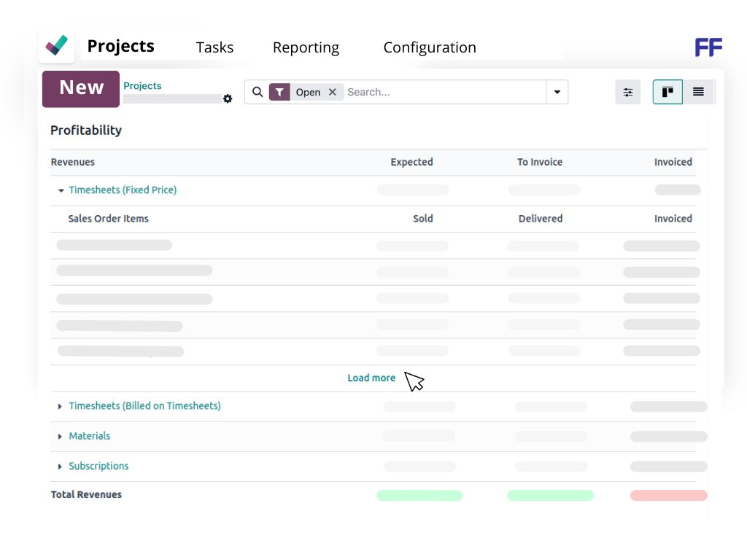Screen dimensions: 747x560
Task: Click the FF company logo
Action: coord(708,47)
